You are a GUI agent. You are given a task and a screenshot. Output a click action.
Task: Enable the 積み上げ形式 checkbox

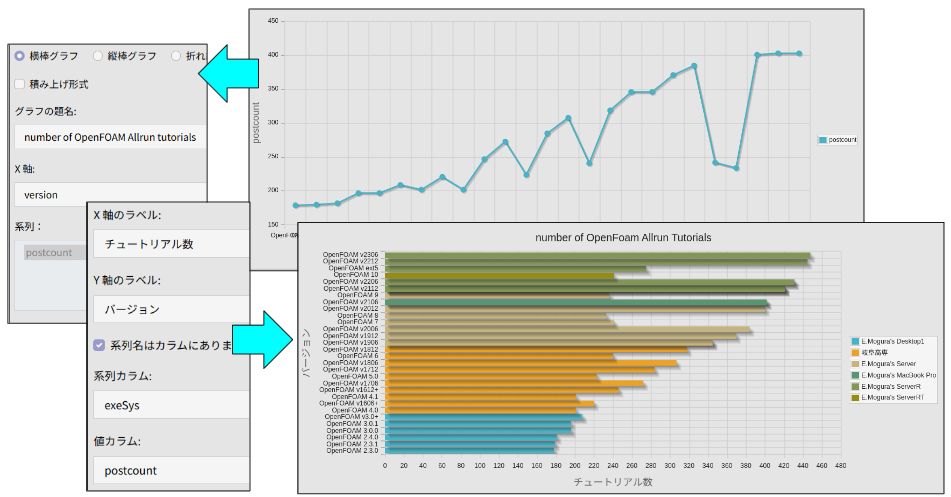tap(20, 84)
